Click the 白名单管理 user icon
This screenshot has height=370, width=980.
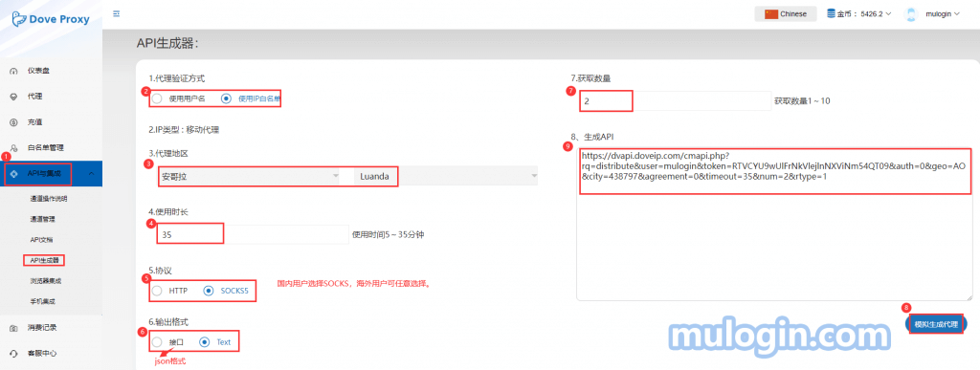click(13, 148)
